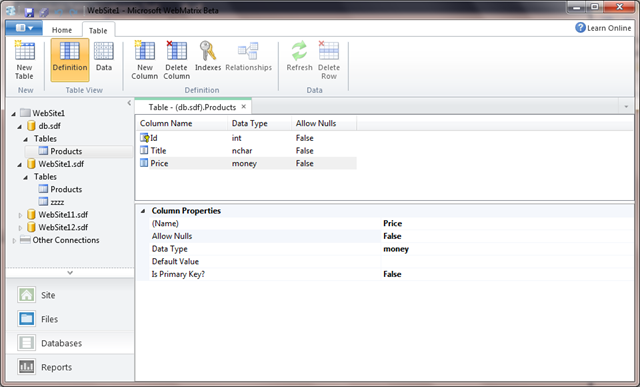The image size is (640, 387).
Task: Close the Table - (db.sdf).Products tab
Action: [x=244, y=107]
